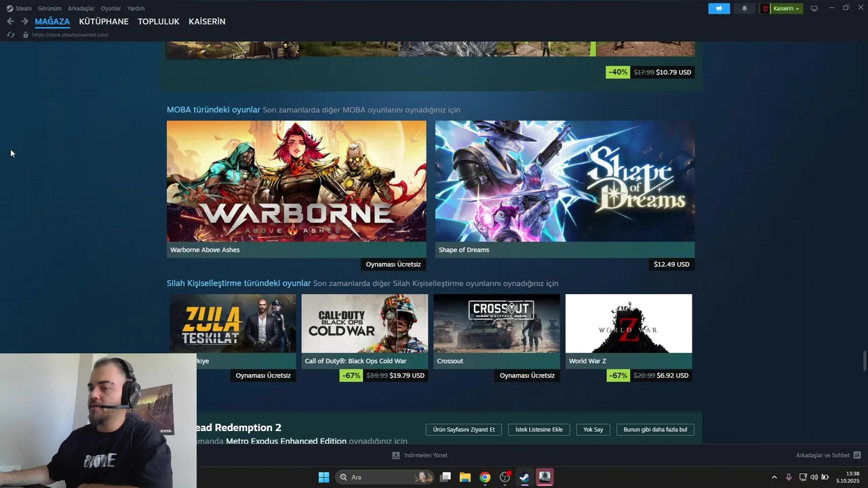Viewport: 868px width, 488px height.
Task: Open the Yardım menu
Action: click(136, 8)
